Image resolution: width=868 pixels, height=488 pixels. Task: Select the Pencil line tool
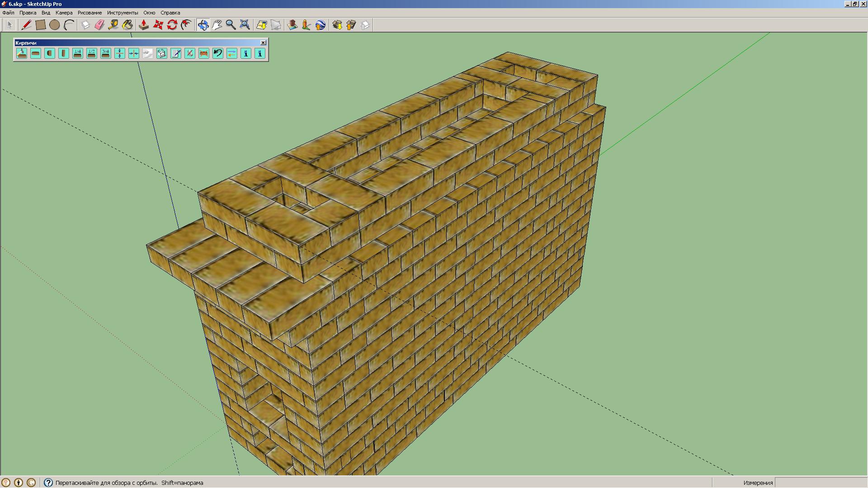tap(26, 25)
